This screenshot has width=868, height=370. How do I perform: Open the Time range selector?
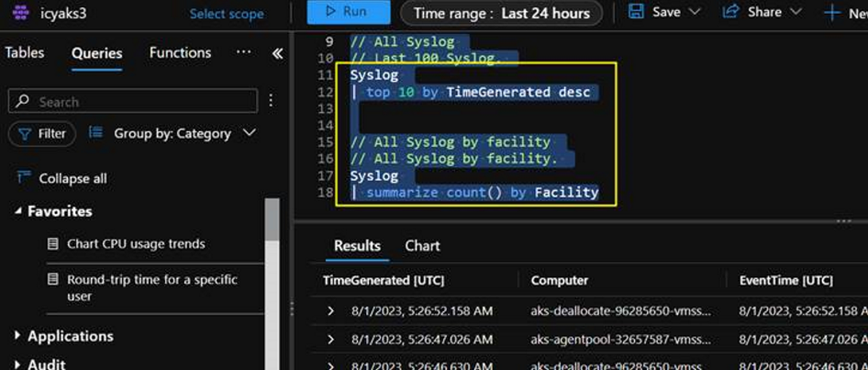[x=501, y=13]
